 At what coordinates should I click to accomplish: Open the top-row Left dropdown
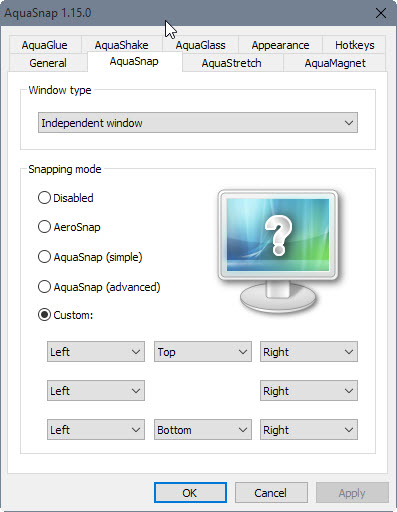[96, 352]
